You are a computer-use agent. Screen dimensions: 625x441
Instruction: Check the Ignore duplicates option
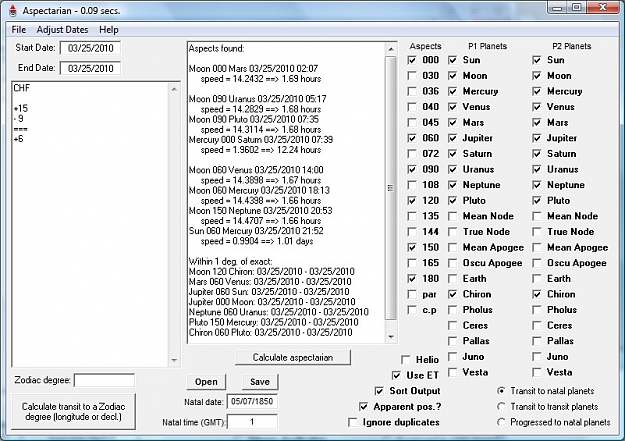[x=353, y=422]
